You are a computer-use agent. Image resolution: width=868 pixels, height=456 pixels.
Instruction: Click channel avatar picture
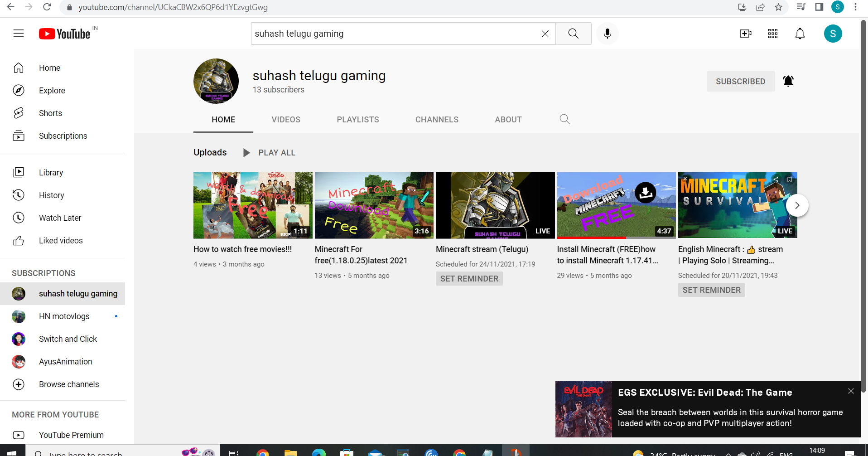coord(216,81)
